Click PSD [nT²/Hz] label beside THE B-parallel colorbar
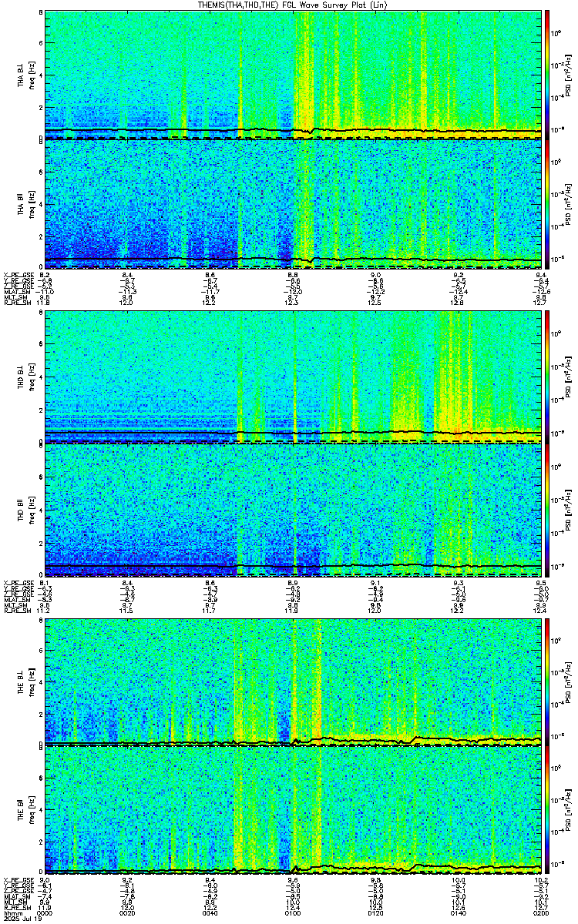 [569, 811]
